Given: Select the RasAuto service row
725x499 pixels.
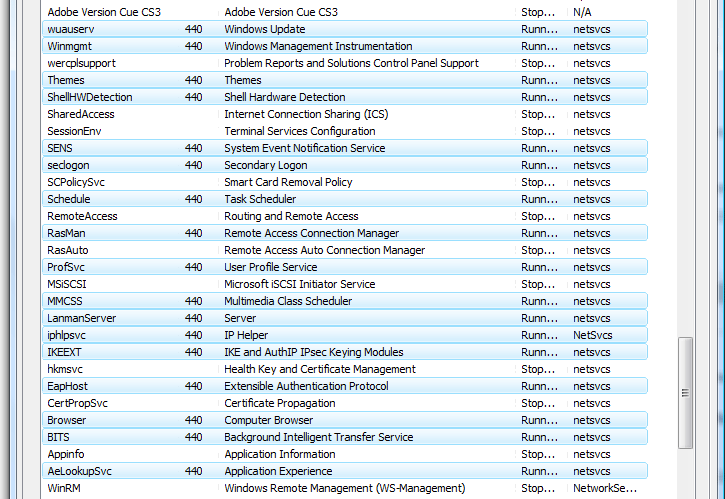Looking at the screenshot, I should (x=344, y=250).
